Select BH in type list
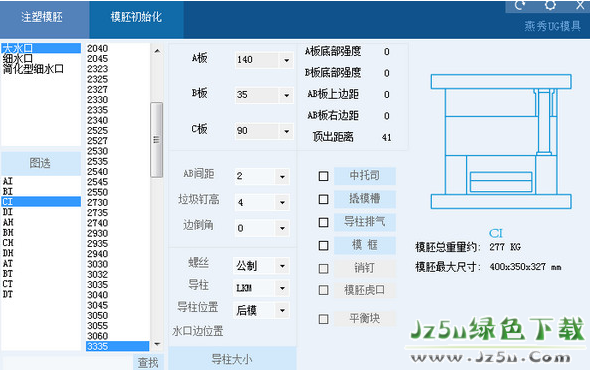This screenshot has height=370, width=591. pyautogui.click(x=41, y=232)
